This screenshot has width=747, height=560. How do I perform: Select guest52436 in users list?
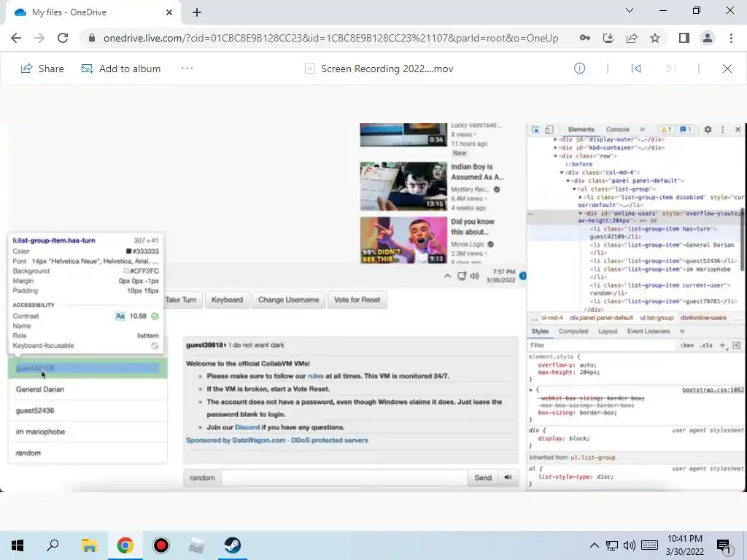pos(88,411)
